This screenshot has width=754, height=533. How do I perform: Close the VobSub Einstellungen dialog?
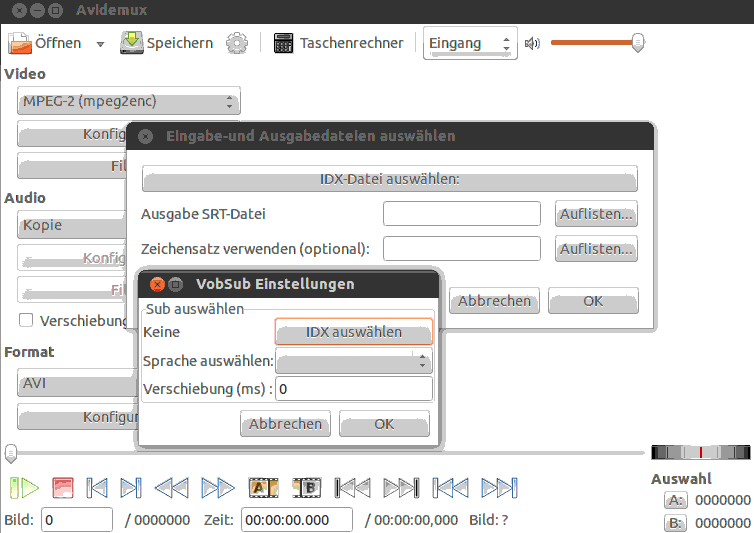tap(157, 284)
